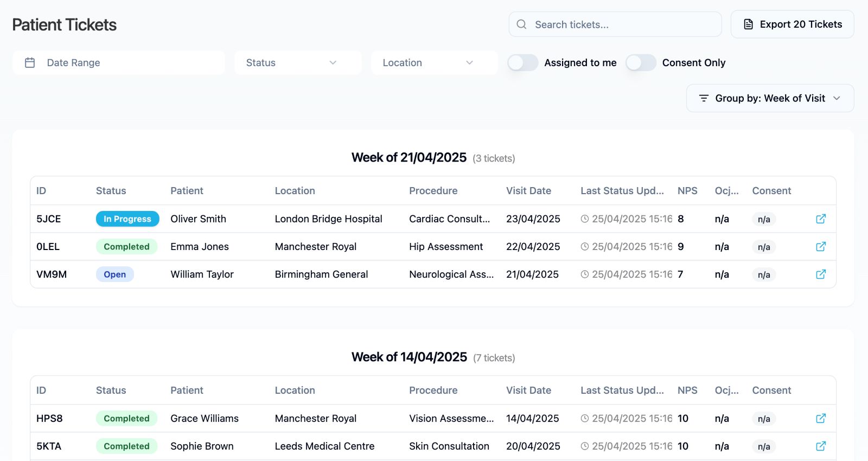Open ticket VM9M external link icon
The width and height of the screenshot is (868, 461).
821,274
